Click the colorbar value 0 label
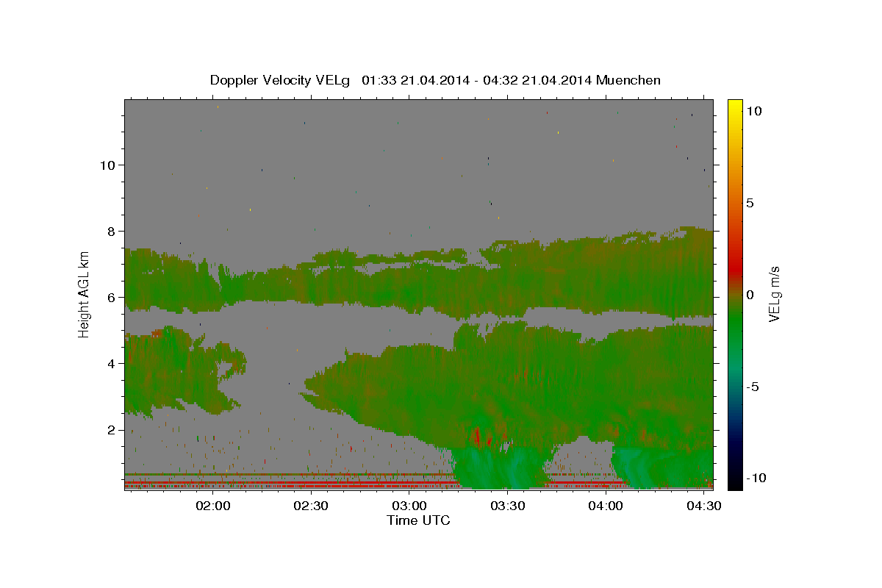Image resolution: width=882 pixels, height=588 pixels. point(750,294)
